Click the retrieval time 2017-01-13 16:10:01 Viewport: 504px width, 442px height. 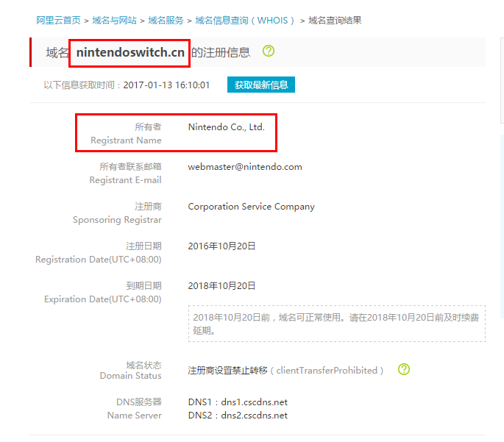pos(166,85)
